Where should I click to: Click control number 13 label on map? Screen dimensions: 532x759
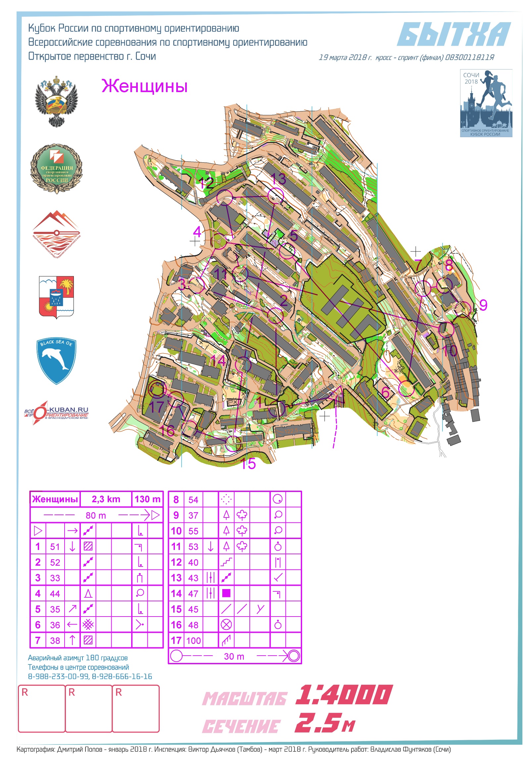pos(279,179)
